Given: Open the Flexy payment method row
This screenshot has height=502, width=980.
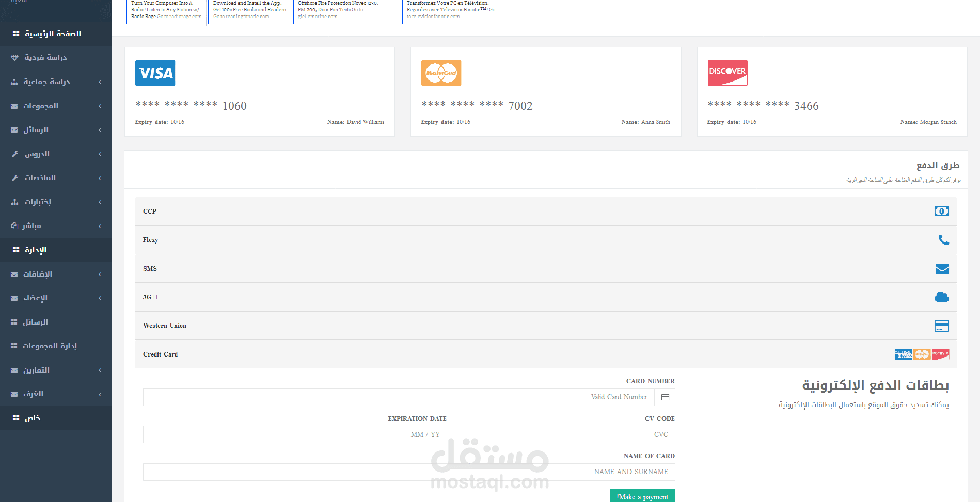Looking at the screenshot, I should click(546, 240).
